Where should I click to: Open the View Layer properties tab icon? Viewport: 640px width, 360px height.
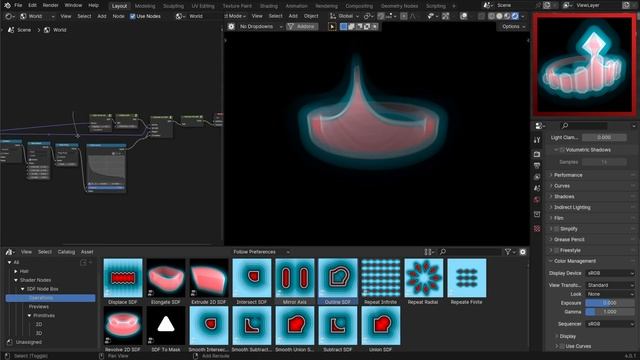[x=537, y=177]
